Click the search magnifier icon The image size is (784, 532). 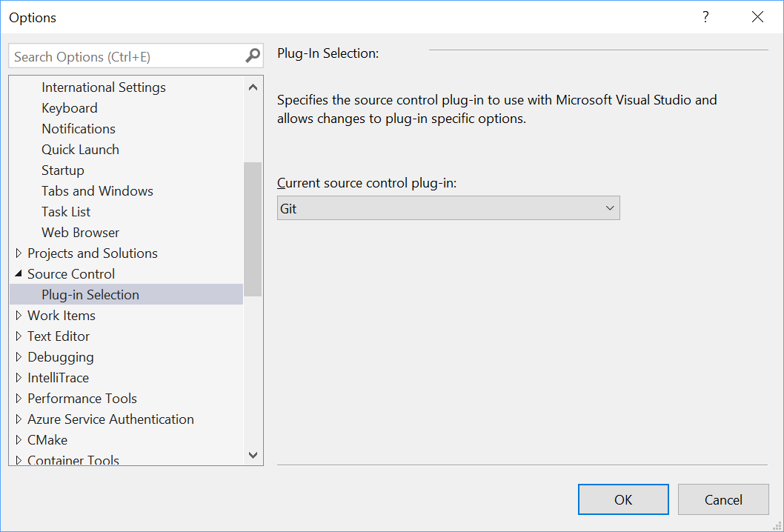tap(253, 56)
